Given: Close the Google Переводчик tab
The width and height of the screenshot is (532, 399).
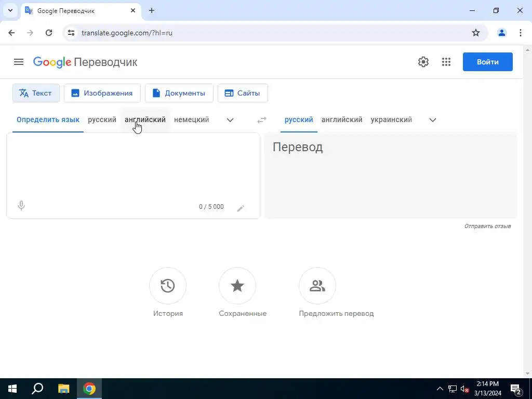Looking at the screenshot, I should tap(133, 10).
